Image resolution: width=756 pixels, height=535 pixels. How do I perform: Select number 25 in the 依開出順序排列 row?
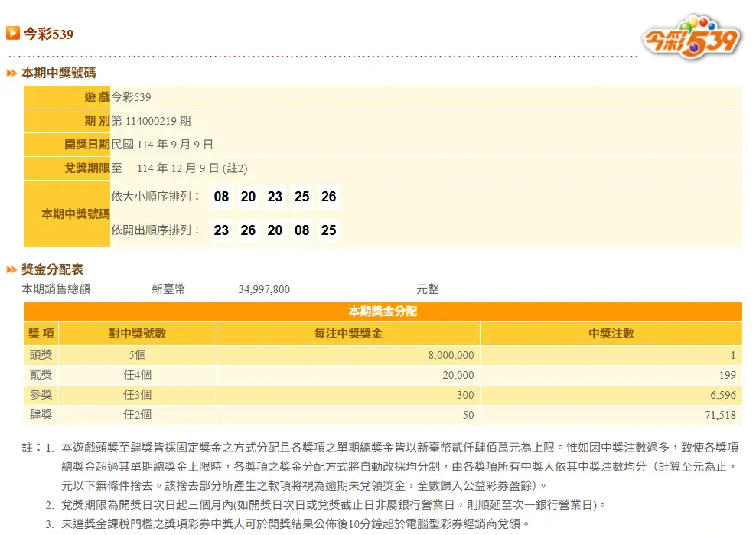[328, 230]
